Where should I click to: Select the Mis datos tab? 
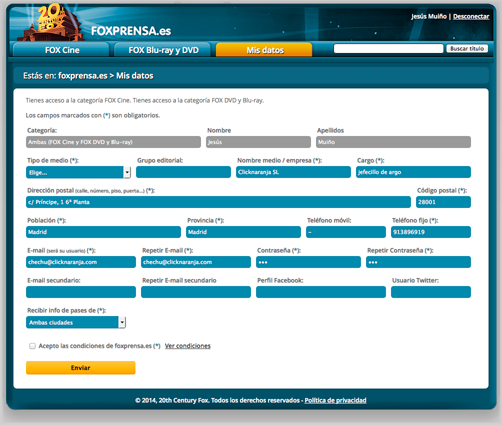point(264,50)
